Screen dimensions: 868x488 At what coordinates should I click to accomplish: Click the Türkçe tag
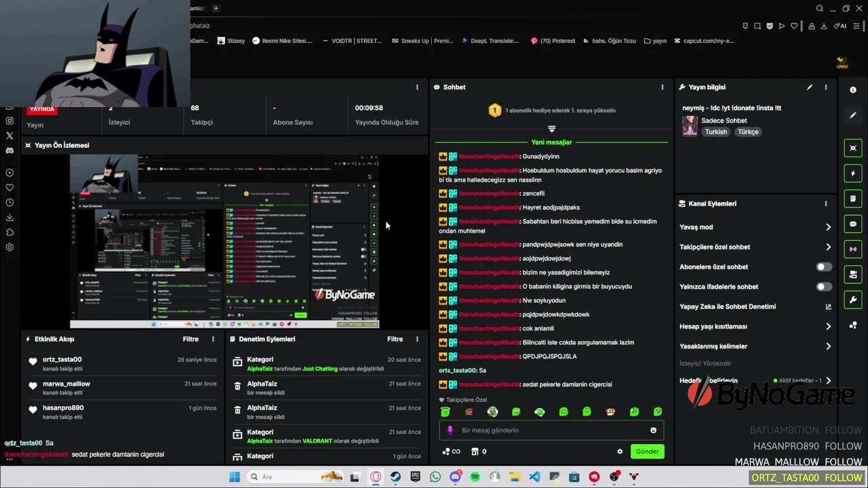pos(748,132)
